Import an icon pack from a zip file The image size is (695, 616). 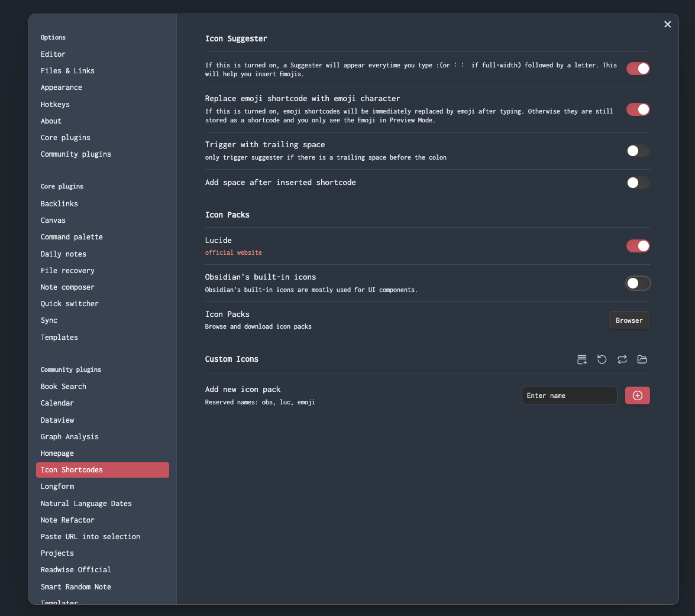click(581, 359)
